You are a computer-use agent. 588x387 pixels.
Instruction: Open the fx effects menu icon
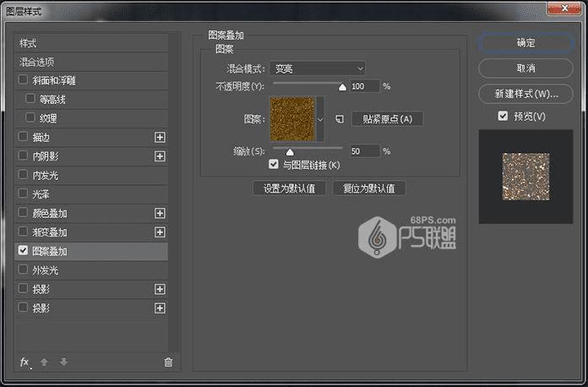[24, 362]
